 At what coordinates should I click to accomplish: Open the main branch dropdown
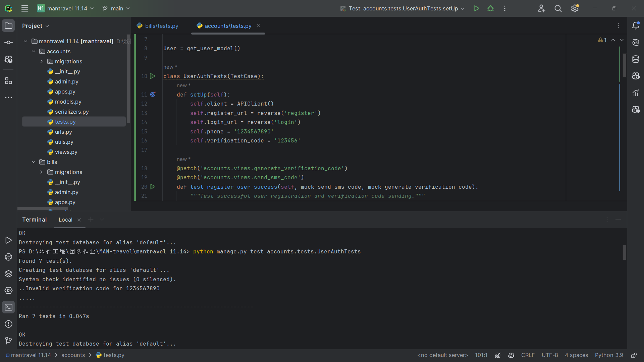(x=116, y=8)
